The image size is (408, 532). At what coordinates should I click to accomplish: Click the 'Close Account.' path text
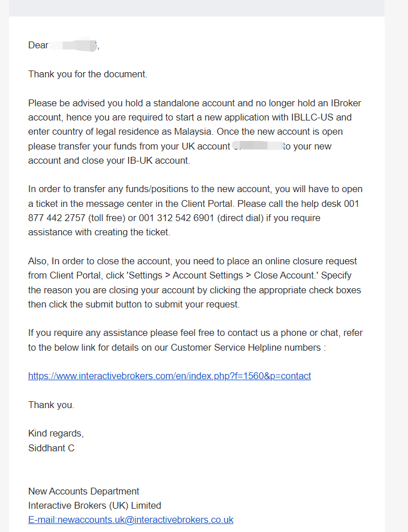286,275
